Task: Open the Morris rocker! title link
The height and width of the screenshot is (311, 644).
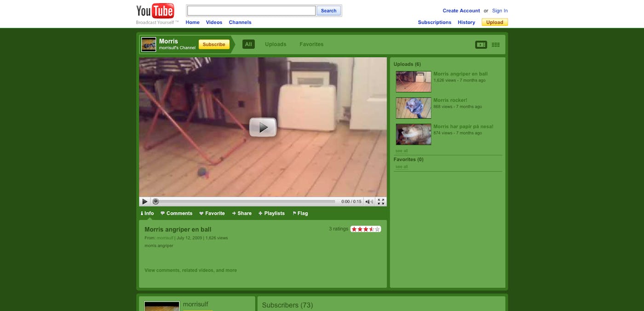Action: tap(450, 100)
